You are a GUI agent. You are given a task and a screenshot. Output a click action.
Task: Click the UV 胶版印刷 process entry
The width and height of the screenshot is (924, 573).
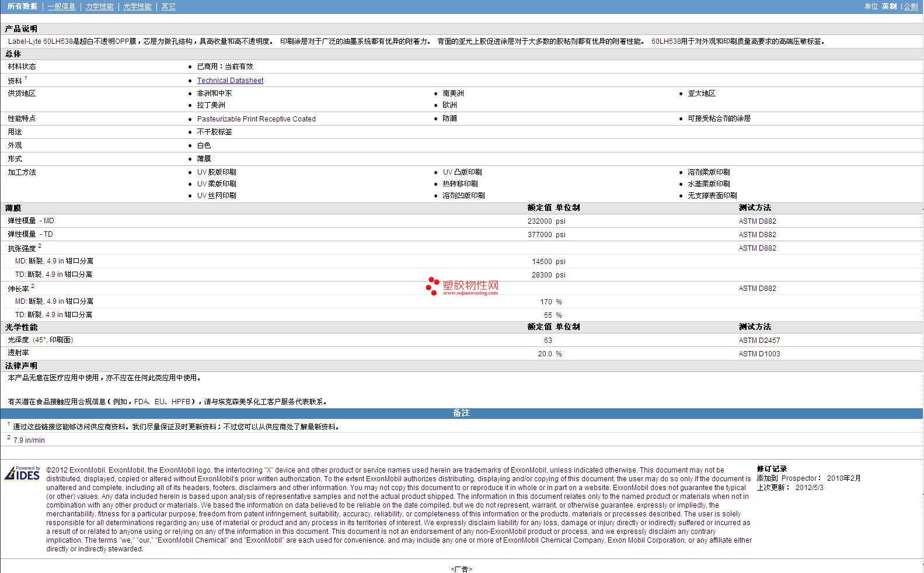[x=217, y=172]
